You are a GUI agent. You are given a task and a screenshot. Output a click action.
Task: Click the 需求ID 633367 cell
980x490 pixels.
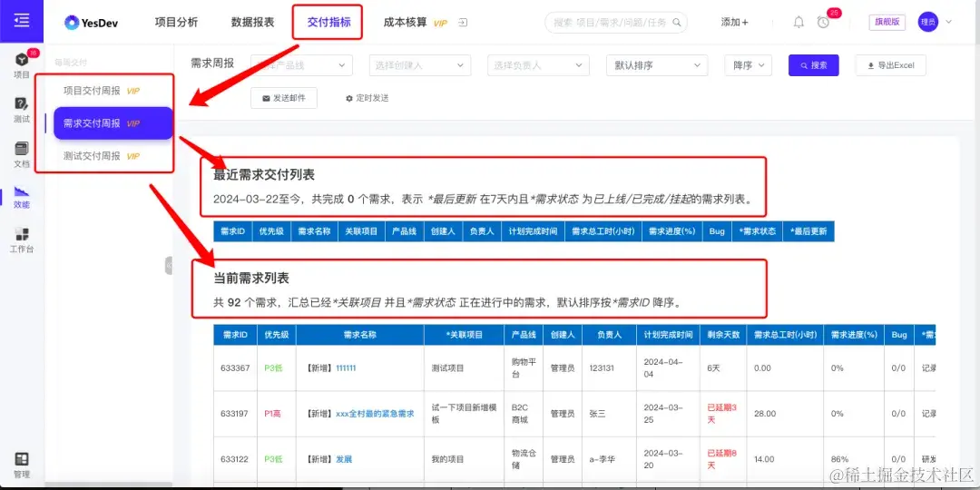tap(234, 368)
